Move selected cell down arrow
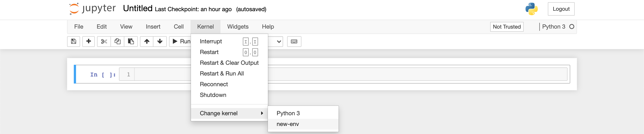Image resolution: width=644 pixels, height=134 pixels. [x=160, y=41]
